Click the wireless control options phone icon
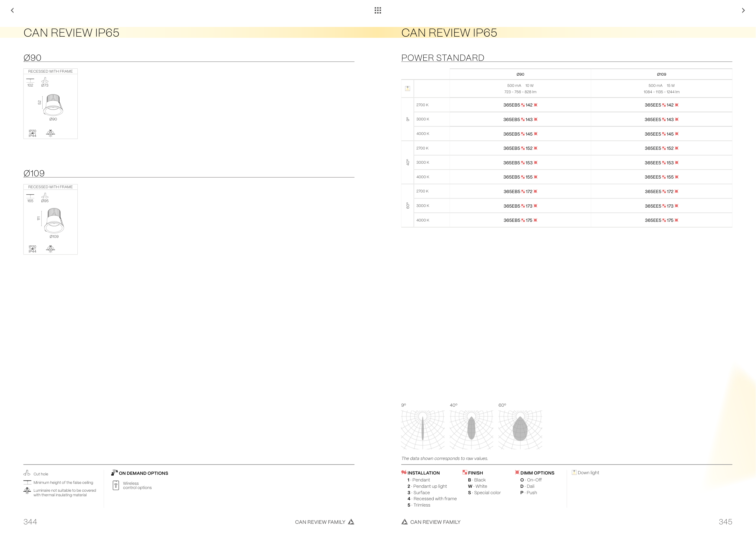 pos(116,485)
